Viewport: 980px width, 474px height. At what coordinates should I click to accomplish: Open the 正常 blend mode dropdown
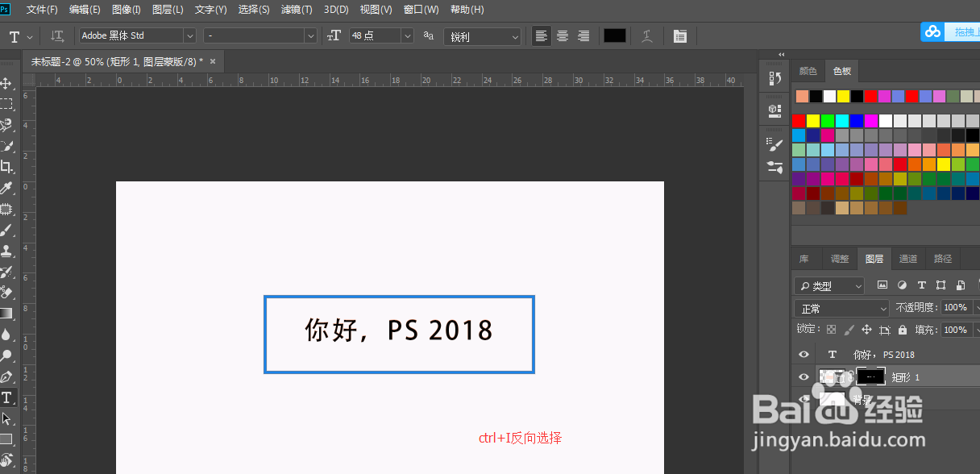841,307
